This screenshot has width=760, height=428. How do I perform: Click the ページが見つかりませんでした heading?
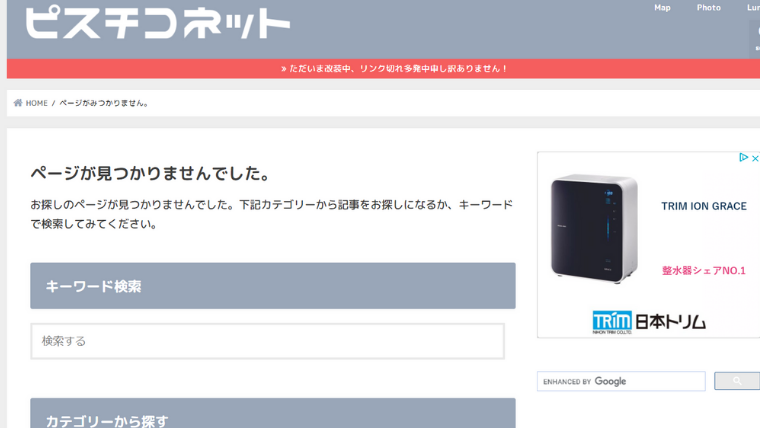151,173
